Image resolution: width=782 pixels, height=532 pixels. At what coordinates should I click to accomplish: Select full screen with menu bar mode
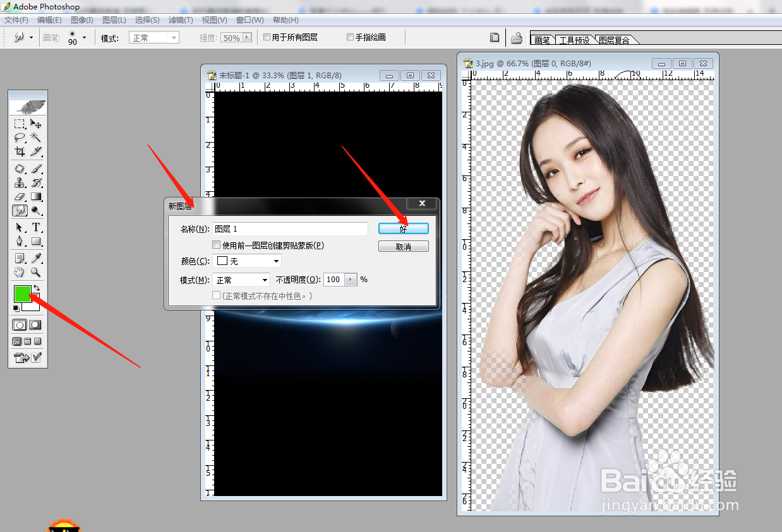(28, 341)
